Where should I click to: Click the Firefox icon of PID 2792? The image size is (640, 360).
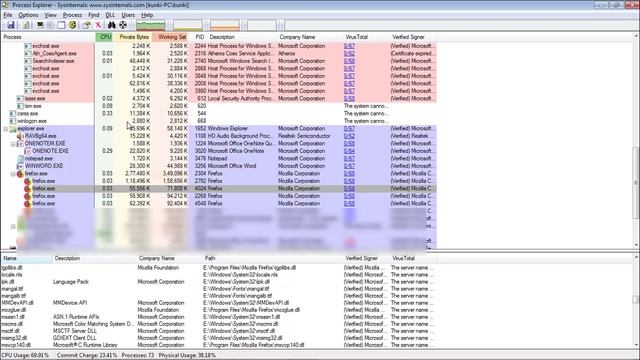pos(27,181)
